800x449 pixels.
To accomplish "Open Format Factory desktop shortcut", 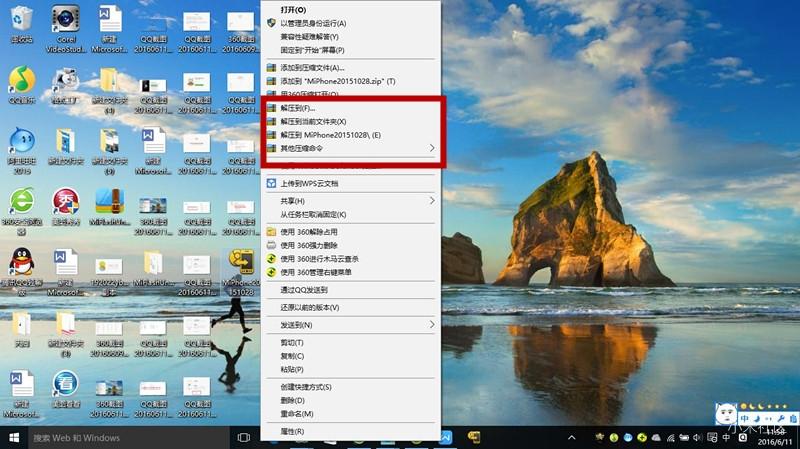I will coord(65,85).
